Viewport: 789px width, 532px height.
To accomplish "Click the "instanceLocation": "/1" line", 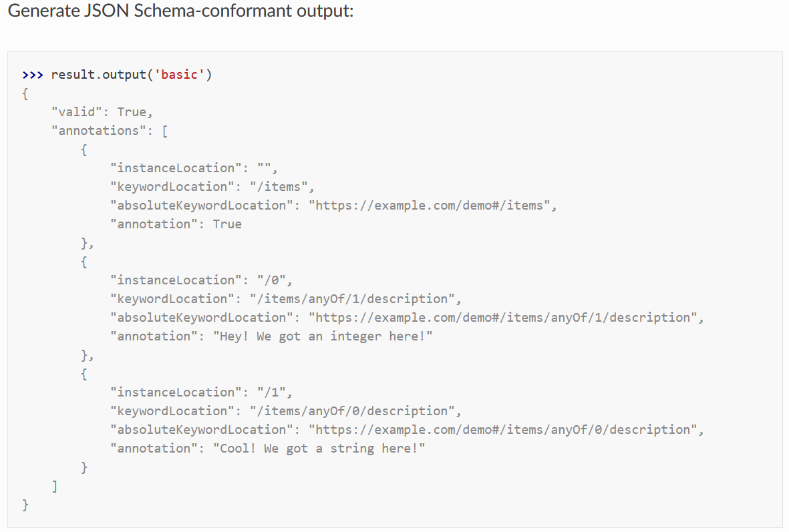I will coord(201,392).
